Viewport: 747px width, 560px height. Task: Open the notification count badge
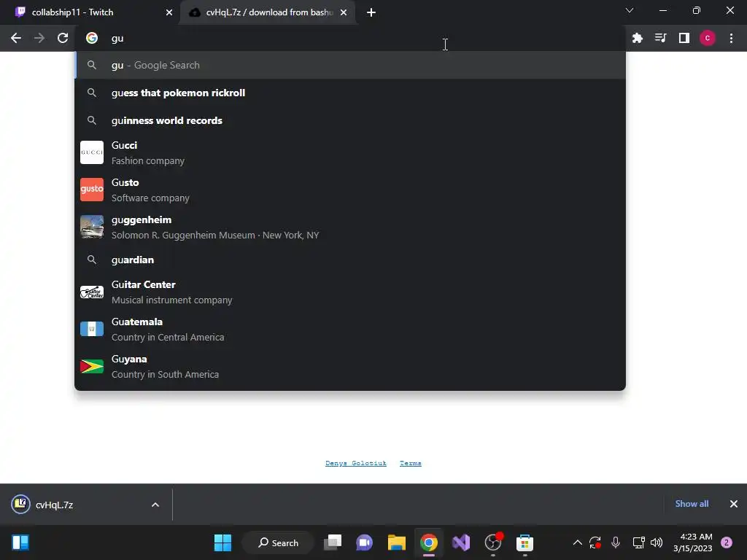727,542
